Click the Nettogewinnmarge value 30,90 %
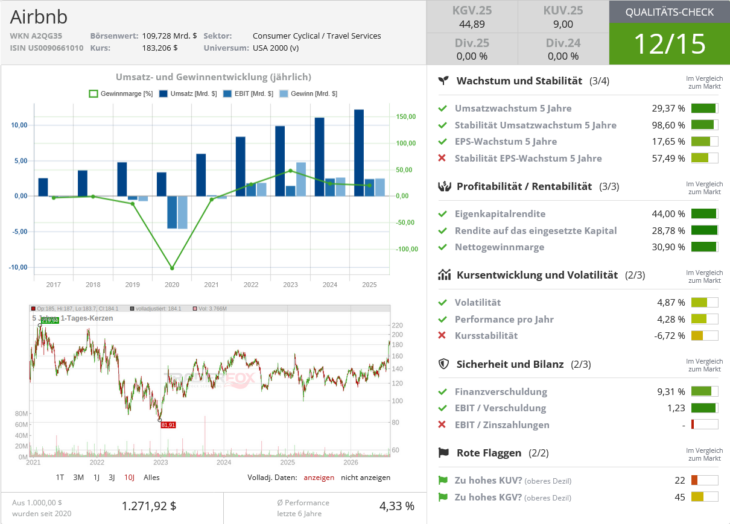This screenshot has height=524, width=730. coord(668,247)
